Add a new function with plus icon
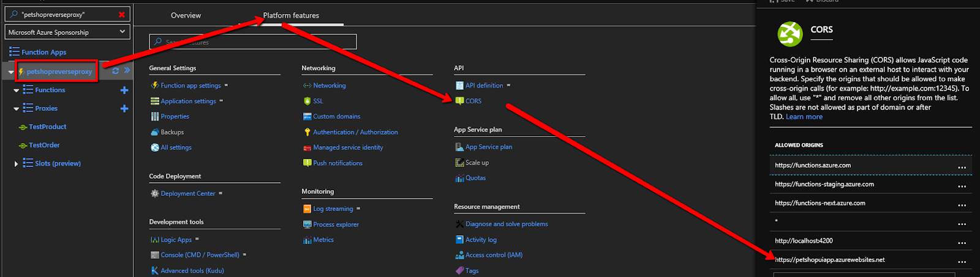The image size is (980, 277). (x=124, y=90)
